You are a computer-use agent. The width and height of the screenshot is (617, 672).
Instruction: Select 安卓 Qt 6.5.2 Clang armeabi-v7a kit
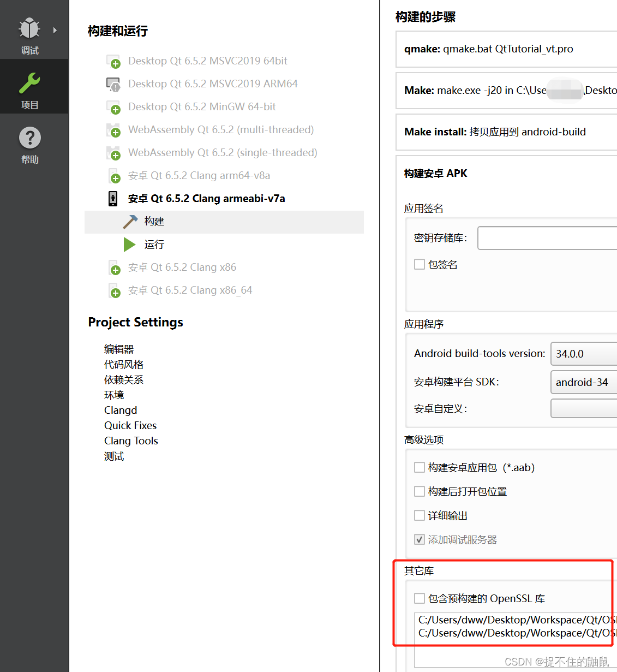tap(207, 199)
